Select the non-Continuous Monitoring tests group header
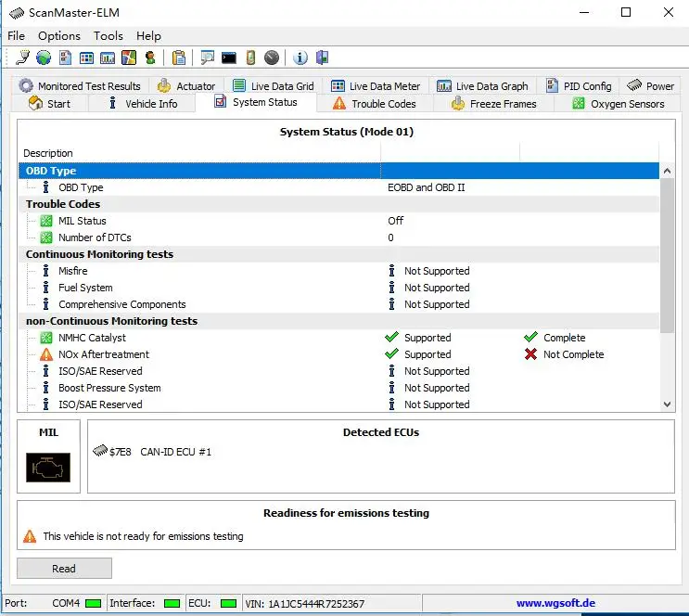689x616 pixels. [x=338, y=321]
